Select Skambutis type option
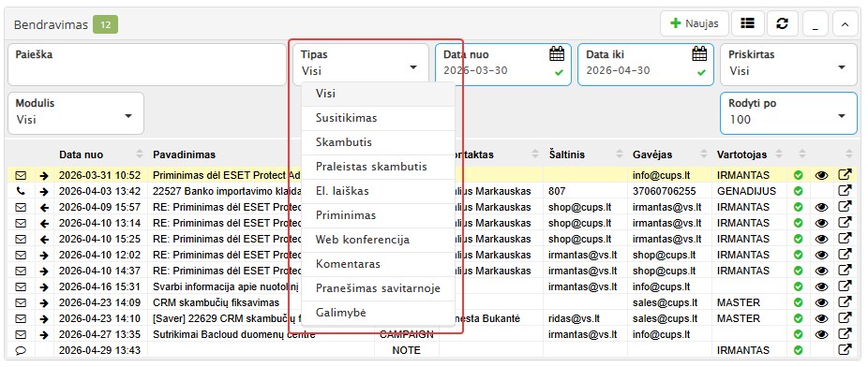The width and height of the screenshot is (868, 367). point(378,142)
